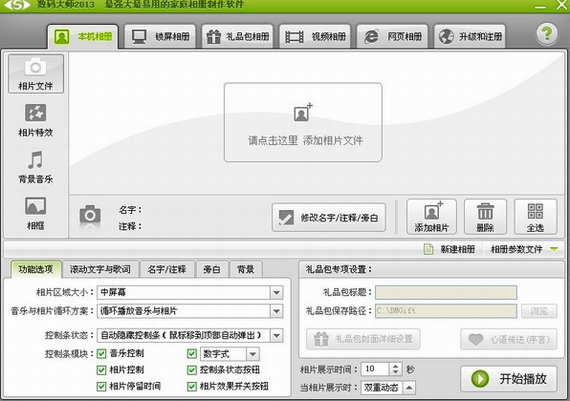Expand the 相片区域大小 dropdown
Image resolution: width=570 pixels, height=401 pixels.
coord(276,292)
